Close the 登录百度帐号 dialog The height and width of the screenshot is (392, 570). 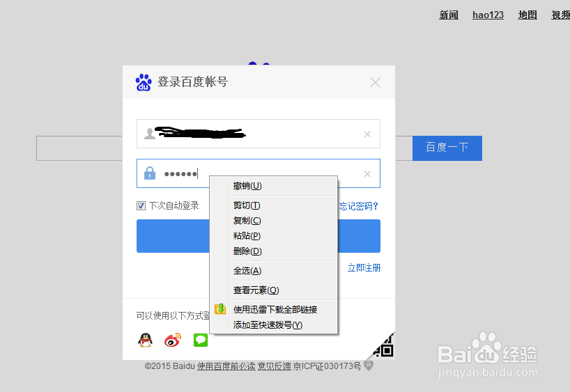pos(375,82)
